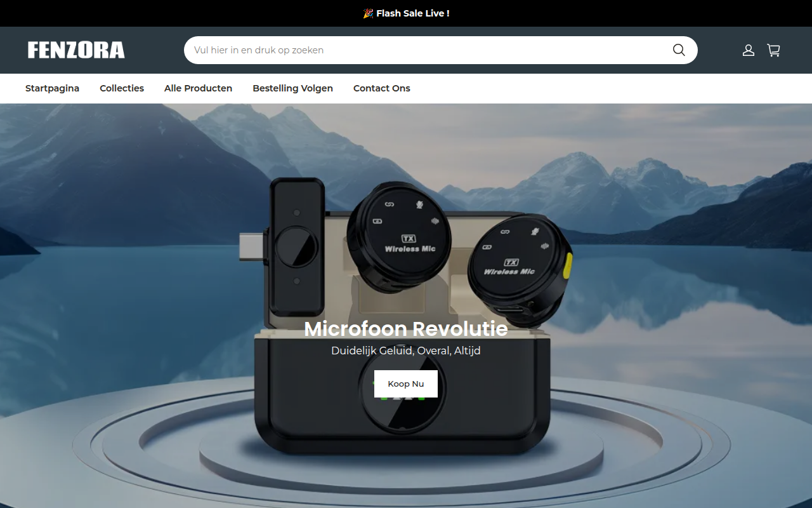The height and width of the screenshot is (508, 812).
Task: Click the Flash Sale Live announcement
Action: coord(406,13)
